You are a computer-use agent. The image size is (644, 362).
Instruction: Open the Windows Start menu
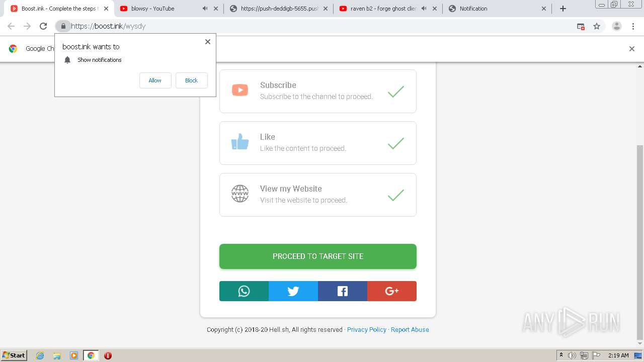(x=14, y=355)
